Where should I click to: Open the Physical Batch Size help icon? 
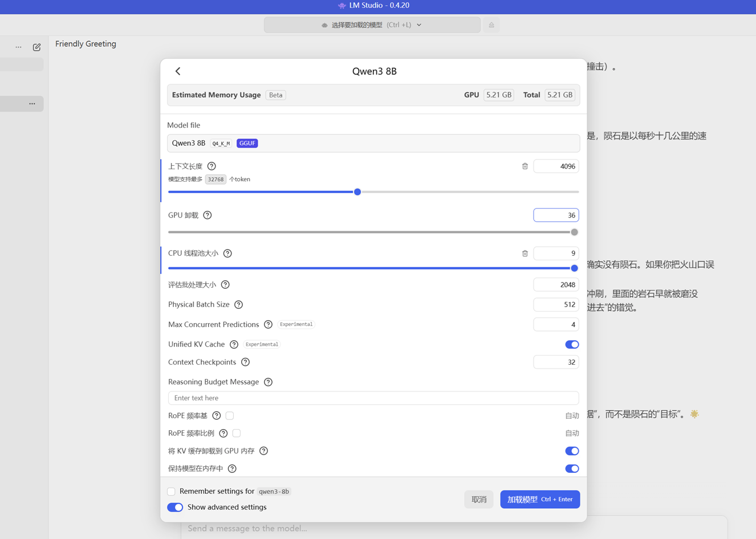point(239,305)
